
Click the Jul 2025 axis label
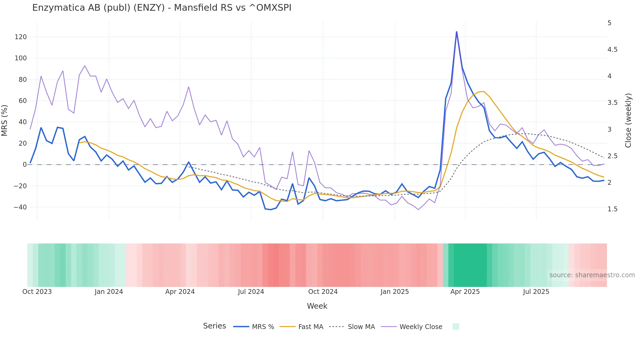536,292
